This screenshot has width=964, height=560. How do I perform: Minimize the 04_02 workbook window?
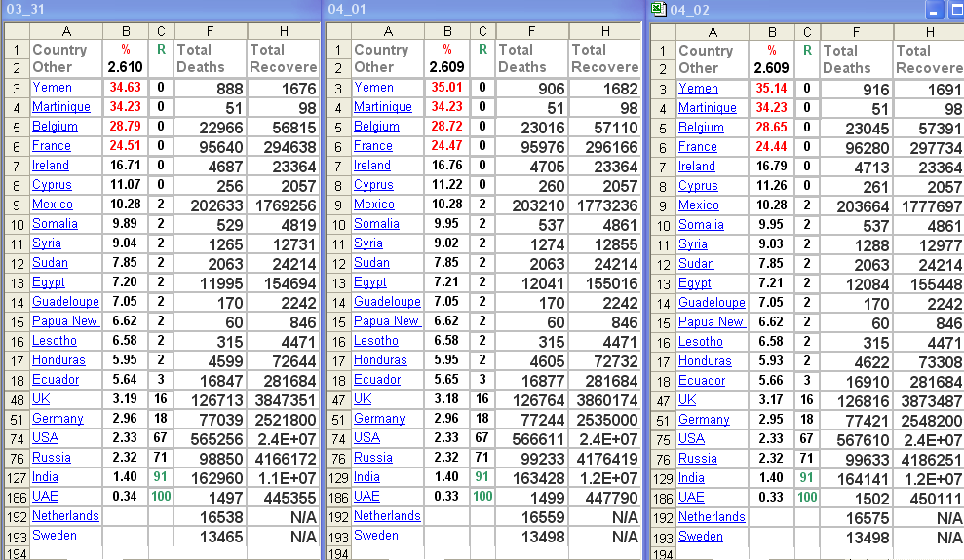934,9
